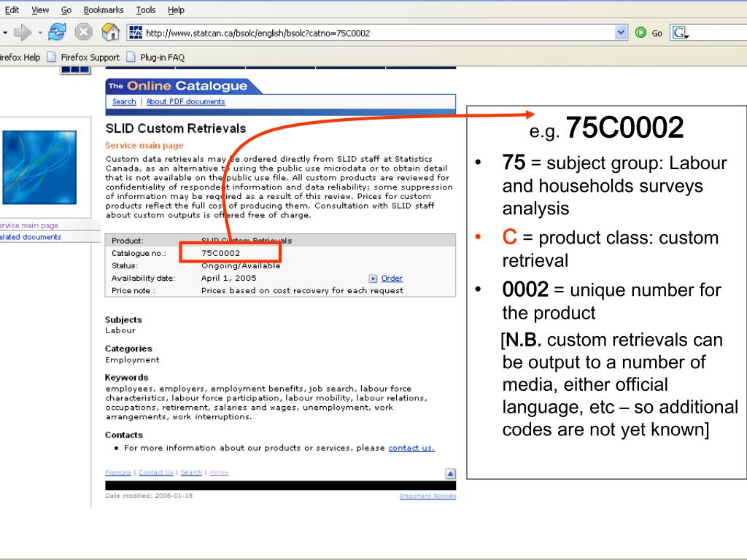Click the catalogue number 75C0002 value
Viewport: 747px width, 560px height.
(x=220, y=253)
